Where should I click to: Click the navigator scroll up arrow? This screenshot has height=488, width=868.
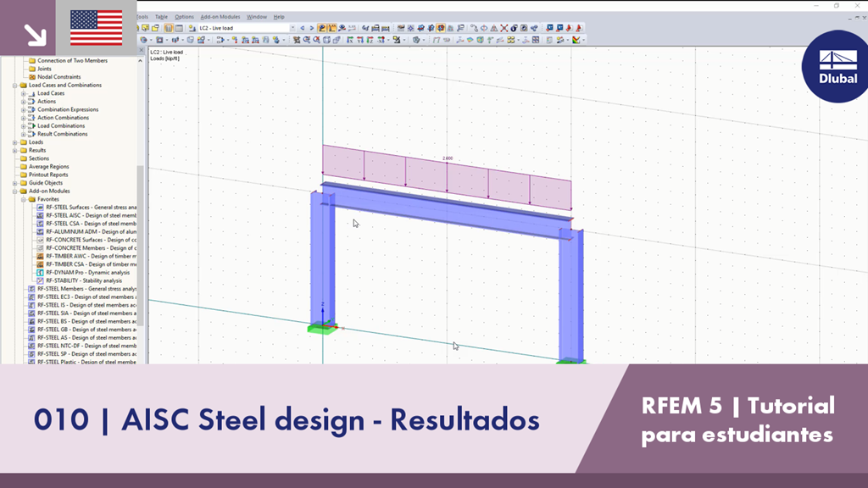pos(141,60)
